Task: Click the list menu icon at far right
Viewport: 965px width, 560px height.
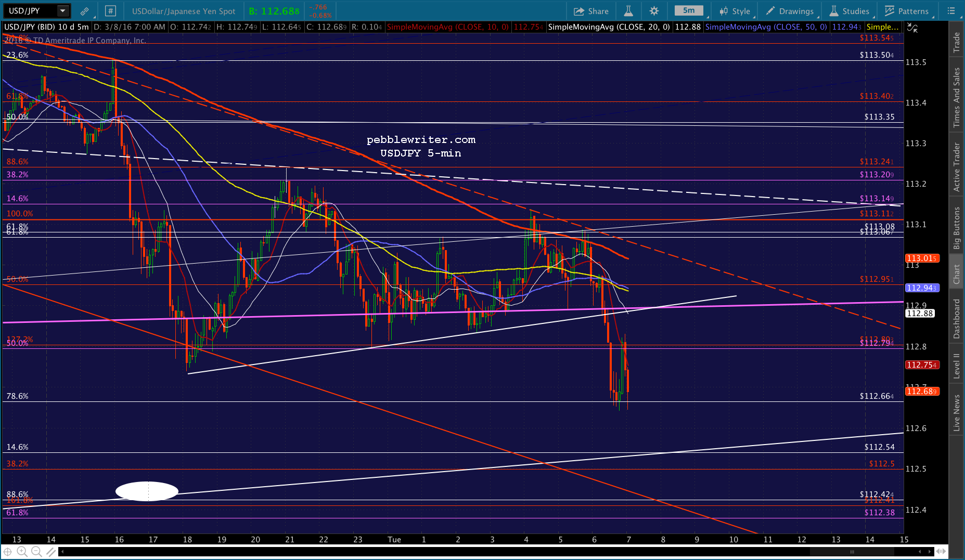Action: [951, 11]
